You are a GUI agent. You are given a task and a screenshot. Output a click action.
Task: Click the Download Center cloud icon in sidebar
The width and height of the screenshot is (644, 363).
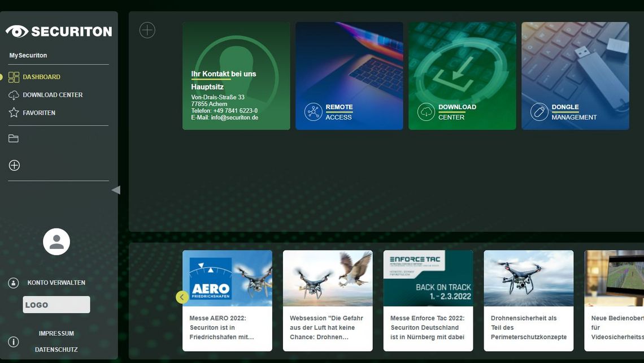click(x=14, y=95)
